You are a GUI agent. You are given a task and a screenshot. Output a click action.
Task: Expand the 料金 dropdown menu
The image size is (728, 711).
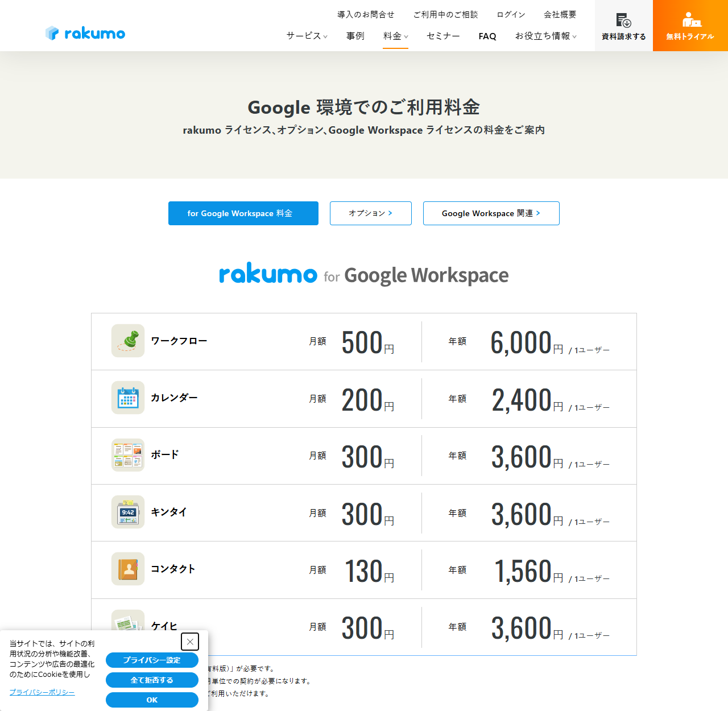coord(396,36)
